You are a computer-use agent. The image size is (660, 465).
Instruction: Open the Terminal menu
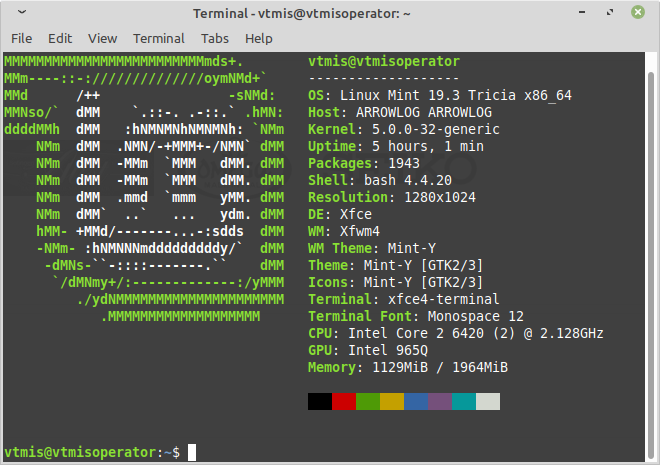159,39
